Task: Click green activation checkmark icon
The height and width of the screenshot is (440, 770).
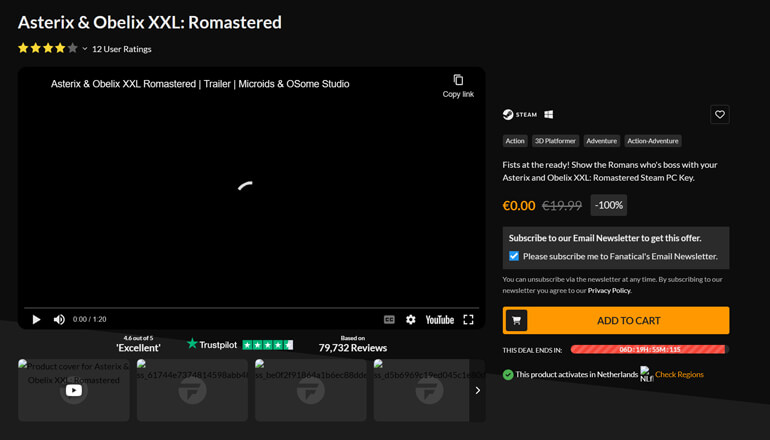Action: tap(508, 375)
